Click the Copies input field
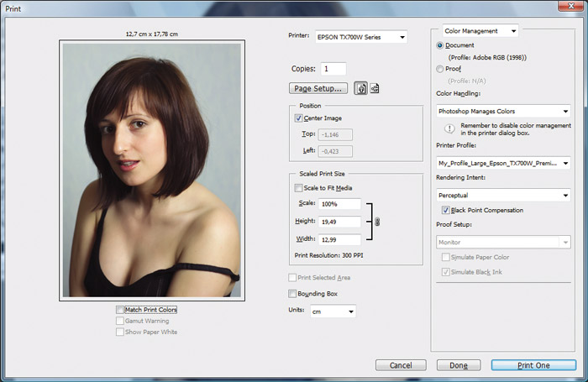Screen dimensions: 588x382 333,69
